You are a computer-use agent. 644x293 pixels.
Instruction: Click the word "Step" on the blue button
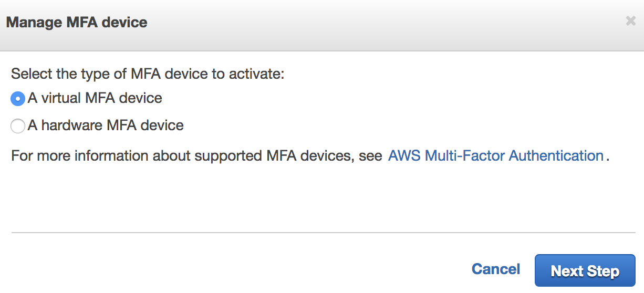(604, 271)
